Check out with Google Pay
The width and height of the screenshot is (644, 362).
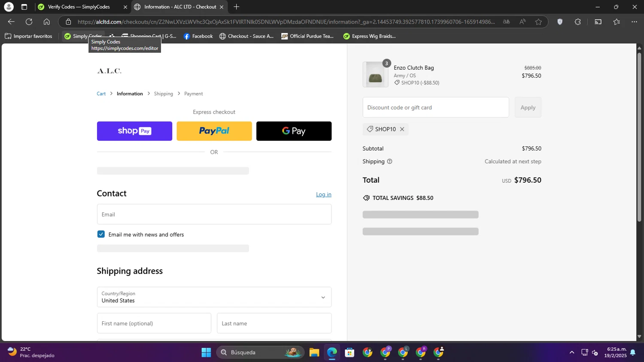[x=294, y=131]
